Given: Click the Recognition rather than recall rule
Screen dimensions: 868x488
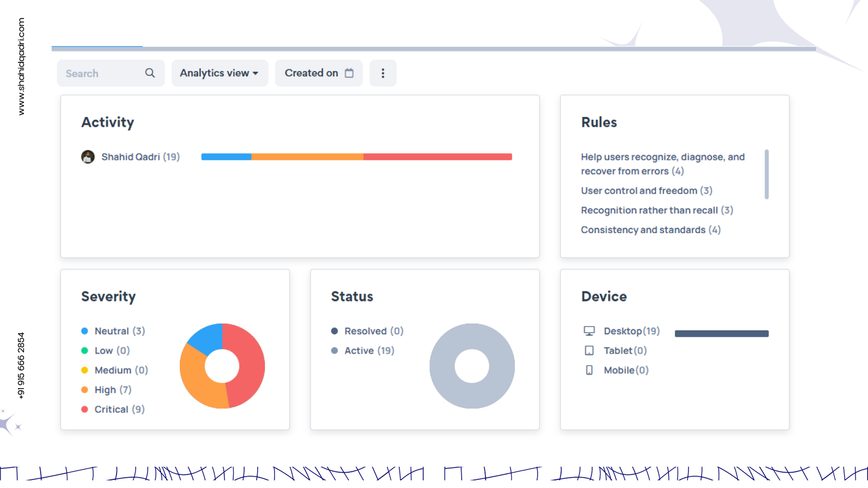Looking at the screenshot, I should [x=649, y=210].
